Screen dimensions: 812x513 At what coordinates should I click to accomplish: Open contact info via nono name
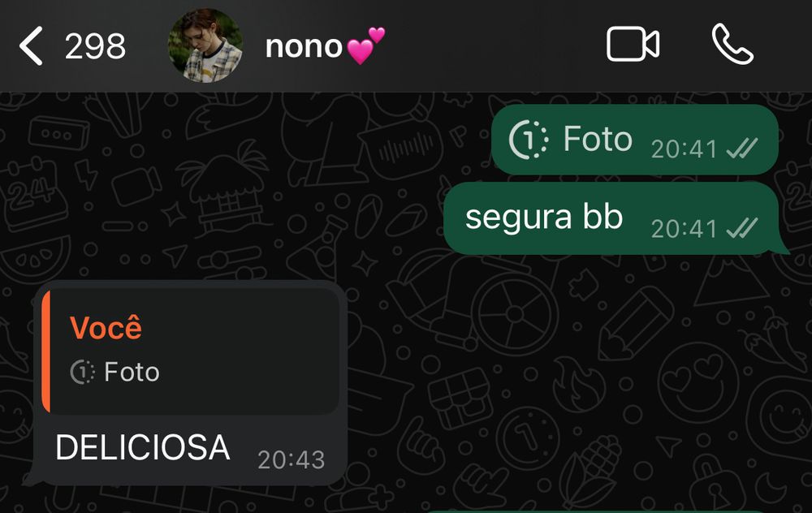304,46
